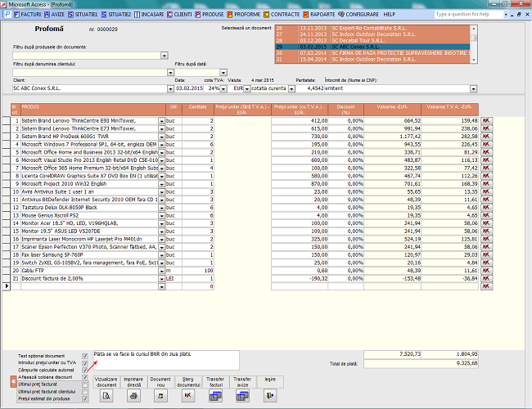The image size is (532, 409).
Task: Select row selector for product 5
Action: (7, 152)
